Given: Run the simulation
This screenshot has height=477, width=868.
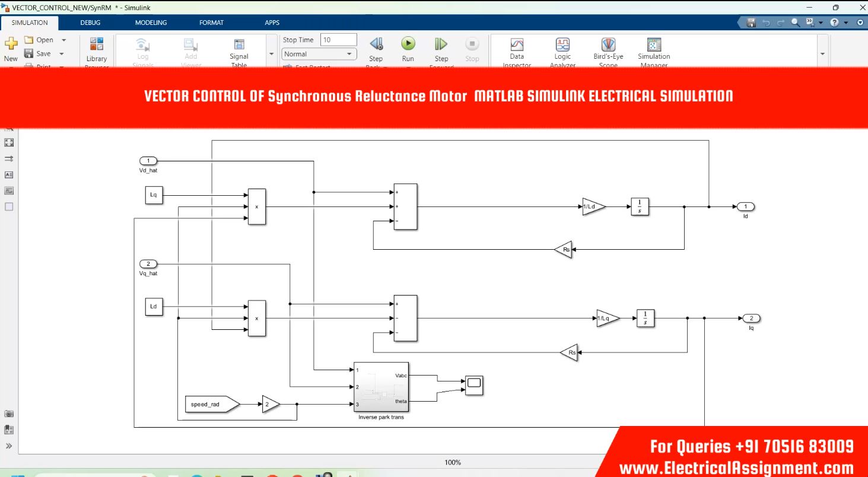Looking at the screenshot, I should 408,44.
